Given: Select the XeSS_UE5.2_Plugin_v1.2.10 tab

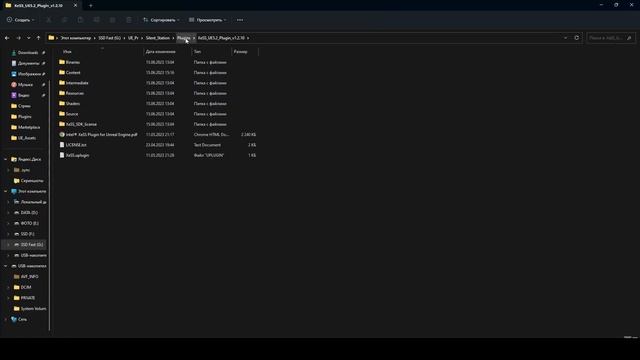Looking at the screenshot, I should coord(39,6).
